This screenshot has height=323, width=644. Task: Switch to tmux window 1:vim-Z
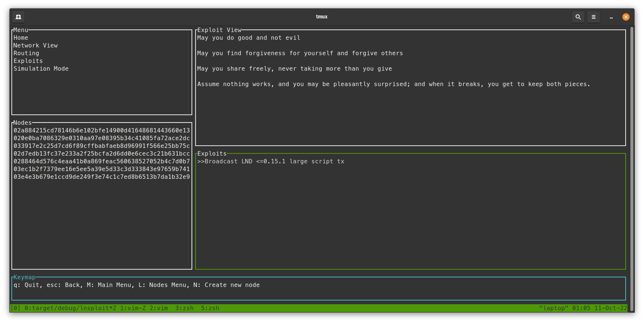(x=133, y=308)
